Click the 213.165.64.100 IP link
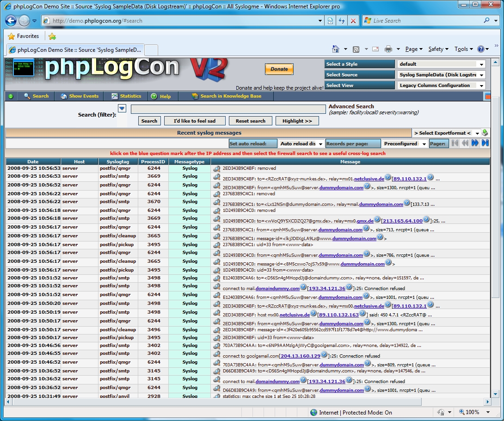Image resolution: width=504 pixels, height=421 pixels. [403, 221]
